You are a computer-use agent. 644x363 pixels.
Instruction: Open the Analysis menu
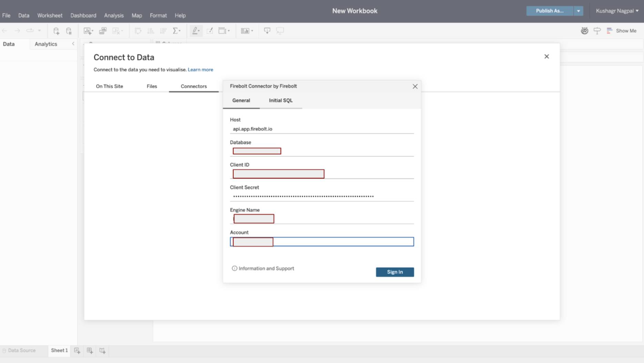[114, 15]
